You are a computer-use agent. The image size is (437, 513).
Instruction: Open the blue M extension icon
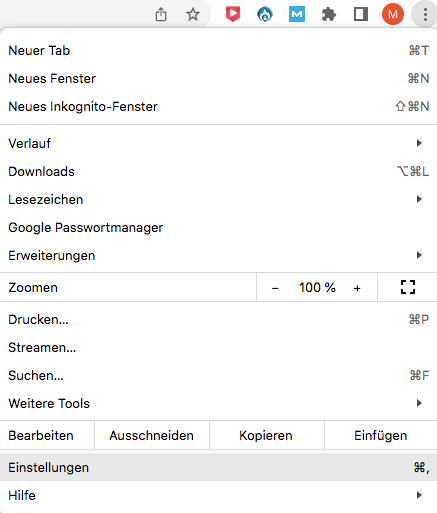297,14
